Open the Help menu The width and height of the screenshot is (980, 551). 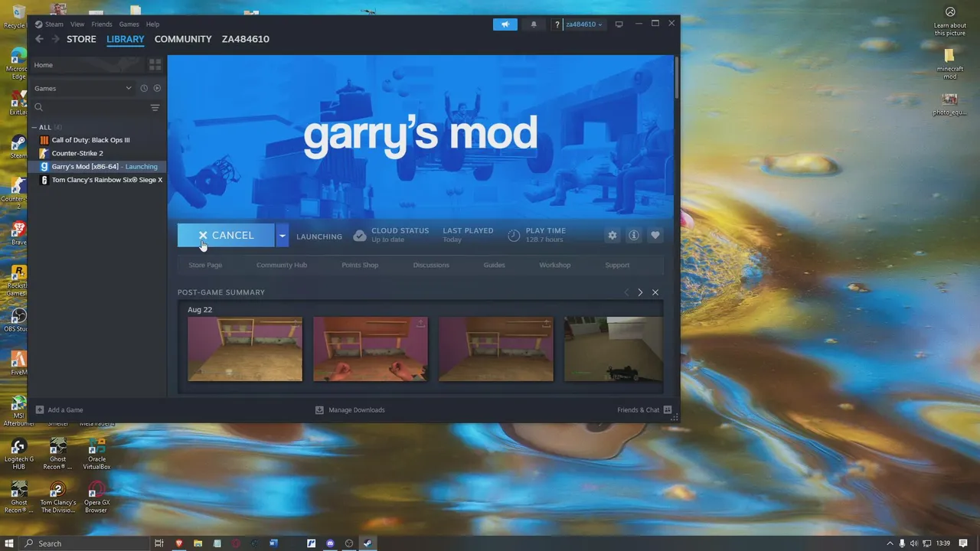tap(152, 24)
